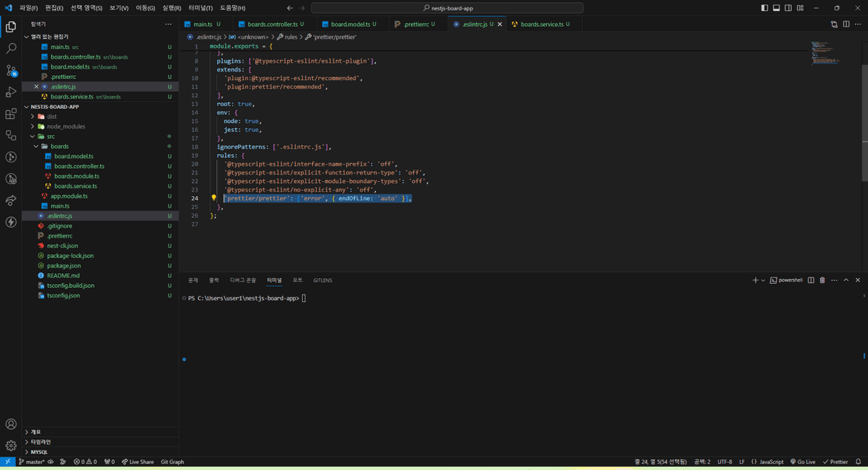
Task: Click master branch in status bar
Action: point(32,462)
